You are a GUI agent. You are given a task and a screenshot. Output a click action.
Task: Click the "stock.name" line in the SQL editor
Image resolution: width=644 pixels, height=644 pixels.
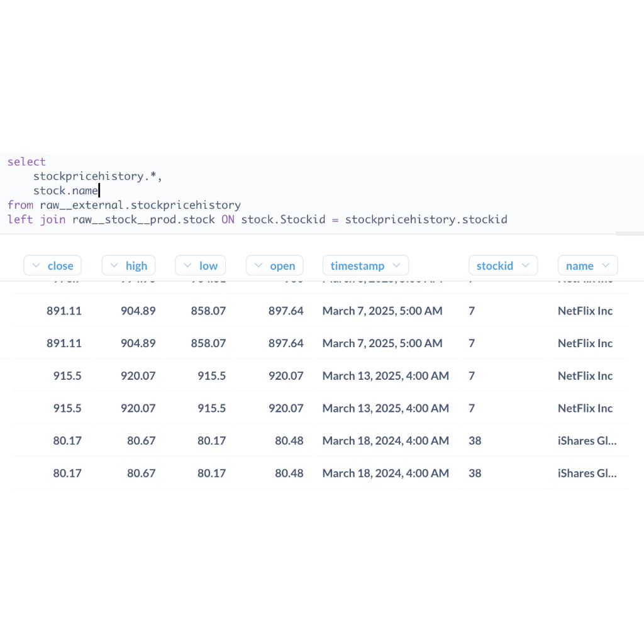pos(66,191)
